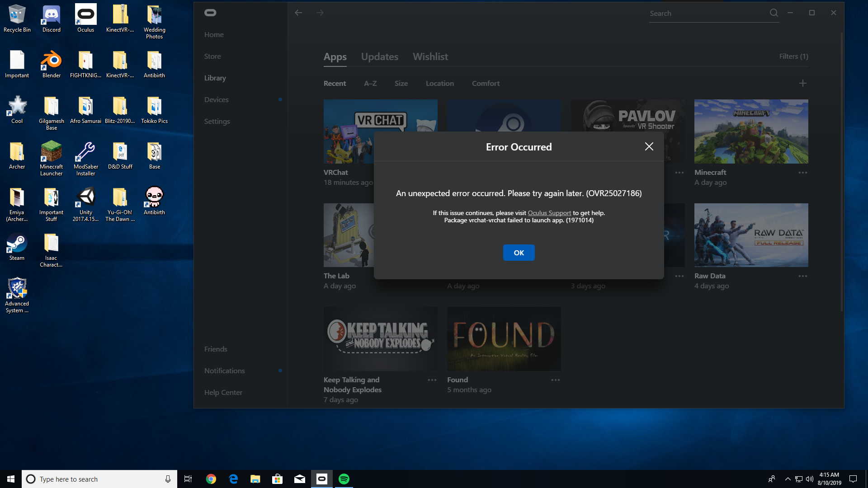The width and height of the screenshot is (868, 488).
Task: Open the Oculus logo icon in sidebar
Action: [210, 13]
